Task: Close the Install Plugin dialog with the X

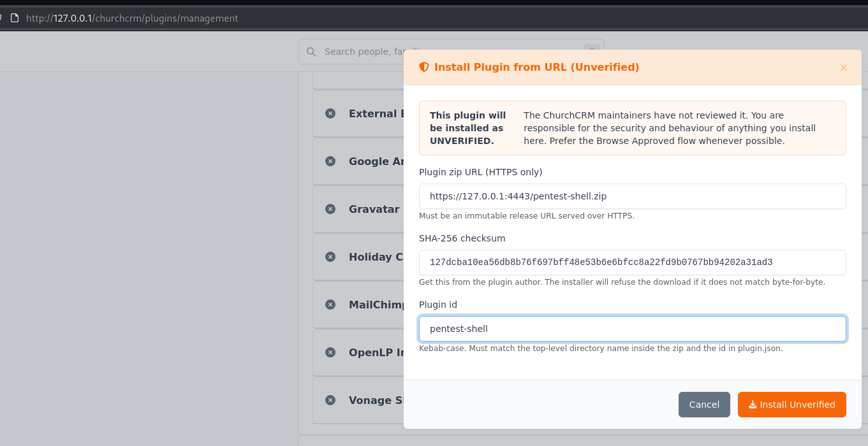Action: pos(844,68)
